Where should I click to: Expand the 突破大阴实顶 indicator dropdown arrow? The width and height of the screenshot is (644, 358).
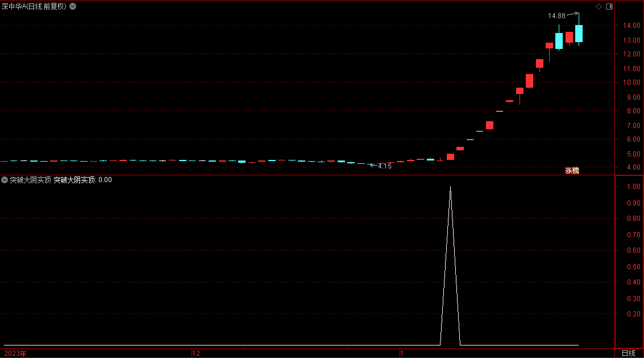(x=5, y=180)
